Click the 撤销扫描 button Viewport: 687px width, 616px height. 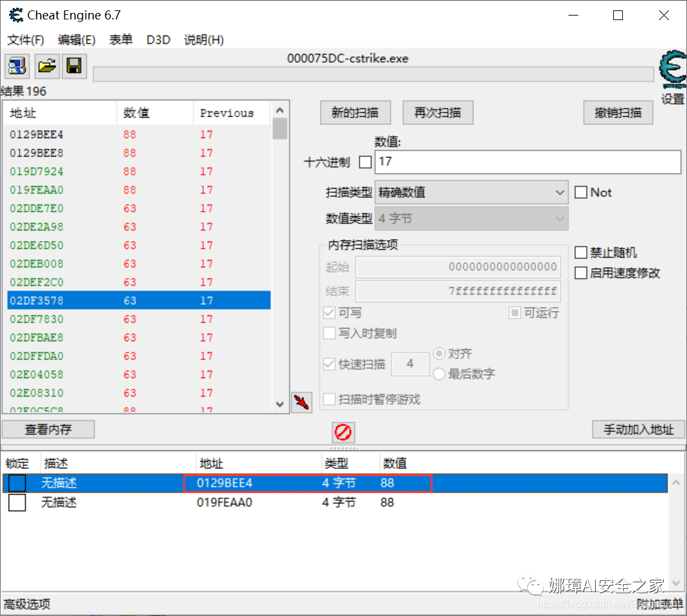pyautogui.click(x=618, y=113)
